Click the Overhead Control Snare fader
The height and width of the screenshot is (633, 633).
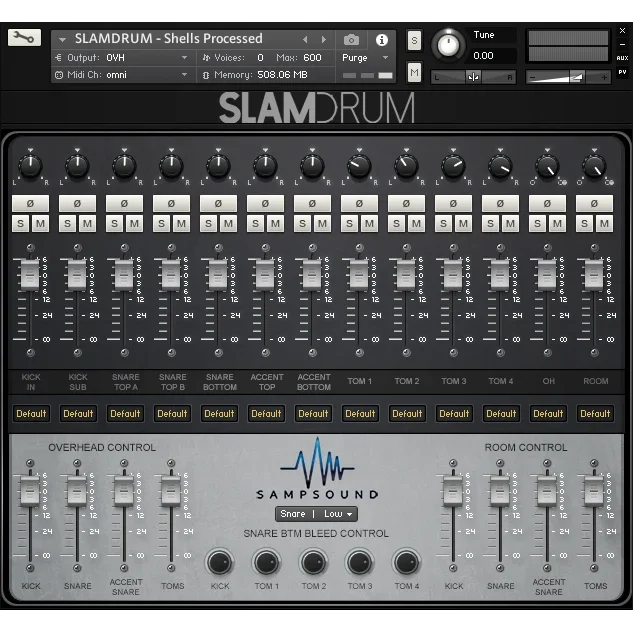pos(77,491)
